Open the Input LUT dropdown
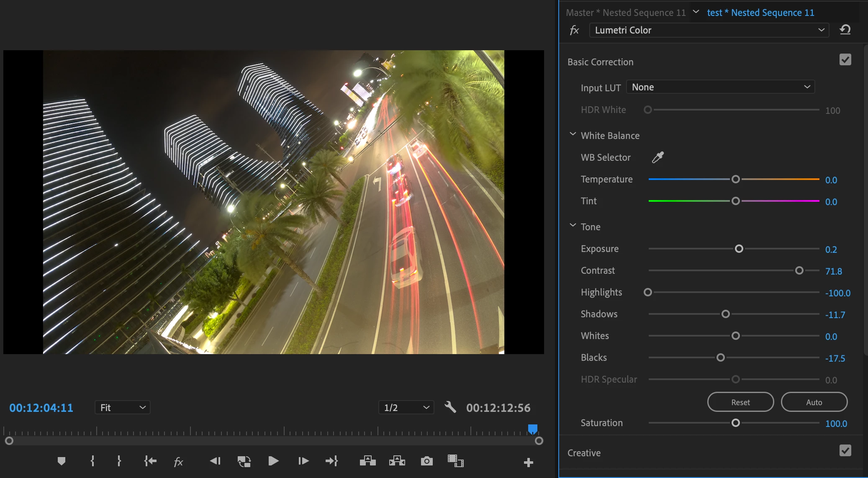Screen dimensions: 868x478 coord(720,87)
